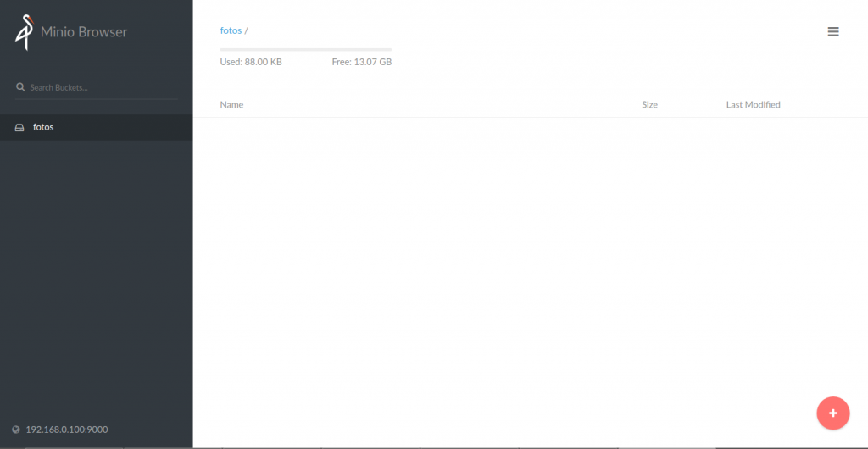Open the hamburger menu at top right
The height and width of the screenshot is (449, 868).
(833, 32)
